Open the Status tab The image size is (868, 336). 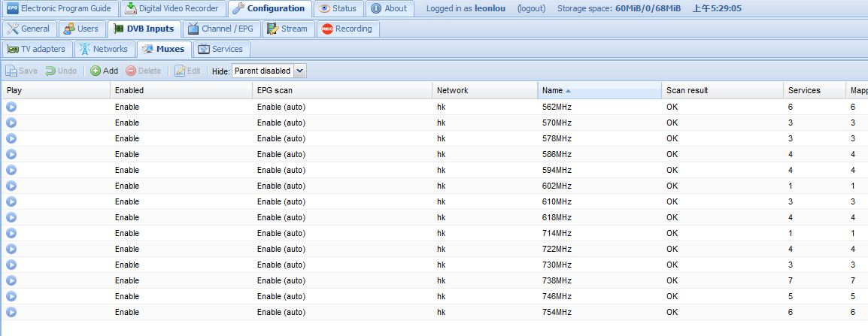[338, 8]
